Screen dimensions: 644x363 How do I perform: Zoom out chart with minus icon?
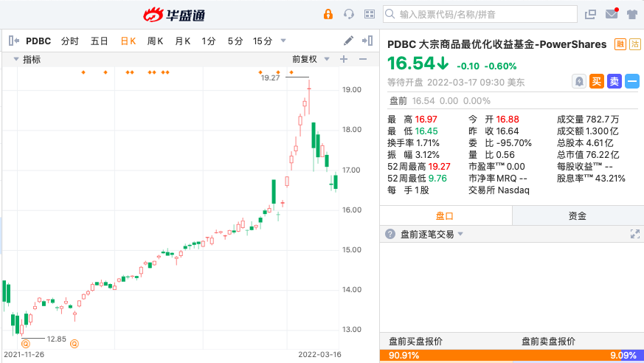pyautogui.click(x=363, y=59)
